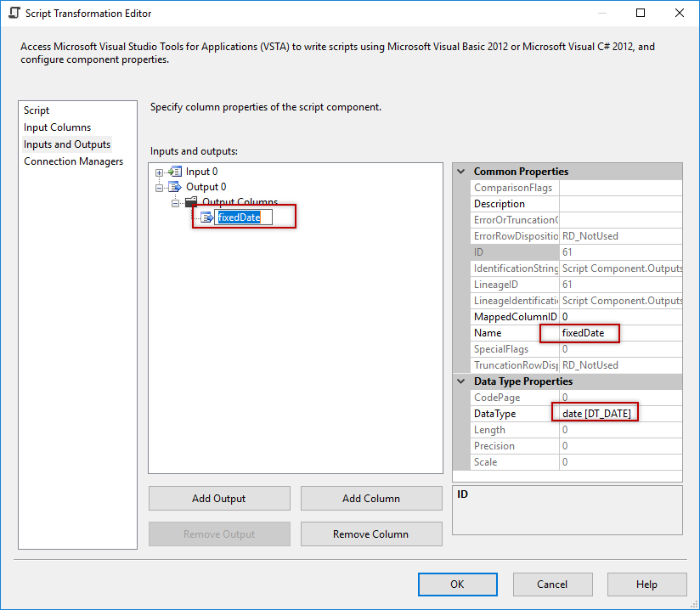Collapse the Data Type Properties section
The image size is (700, 610).
pyautogui.click(x=460, y=381)
